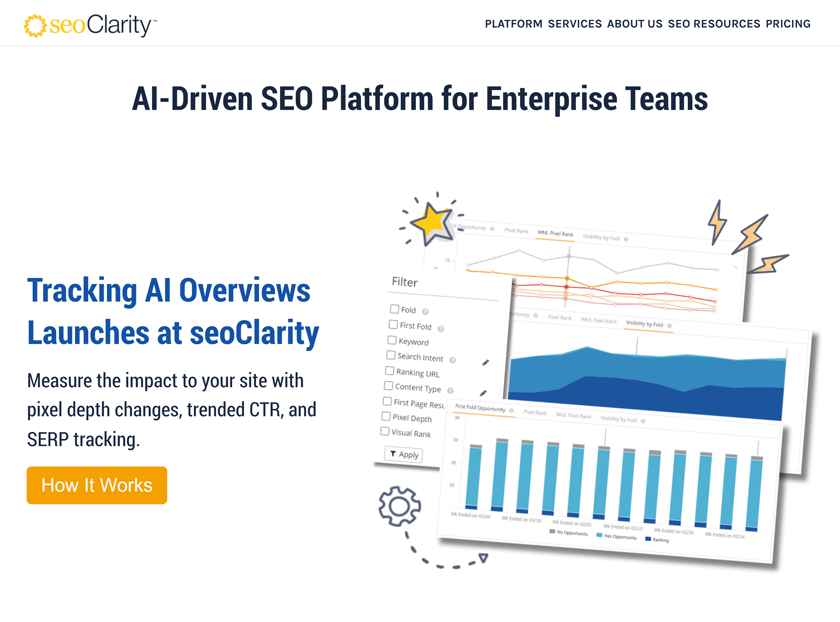Open the SERVICES menu

click(575, 24)
